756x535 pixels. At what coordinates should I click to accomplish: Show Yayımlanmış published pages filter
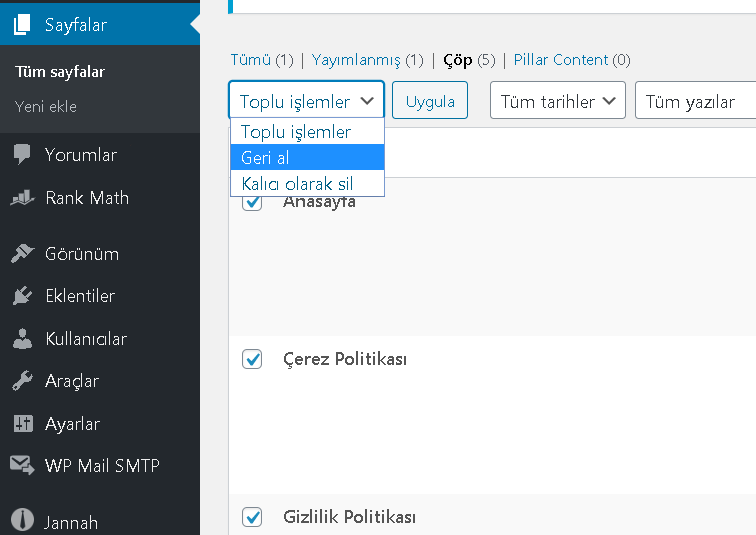pos(356,60)
